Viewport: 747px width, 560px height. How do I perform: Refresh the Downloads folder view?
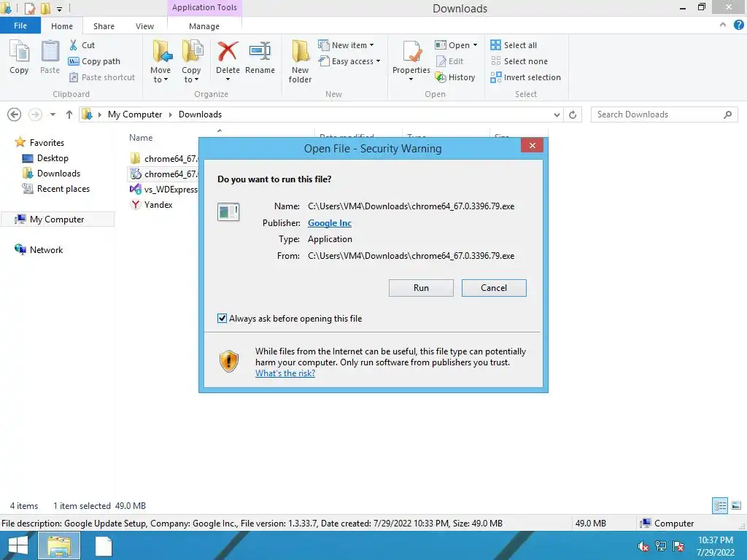tap(573, 114)
